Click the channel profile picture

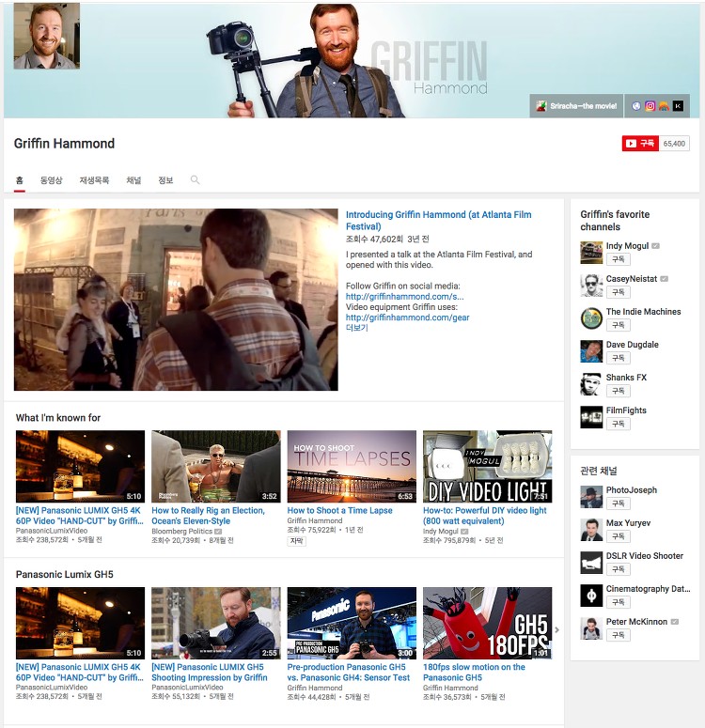[x=46, y=36]
